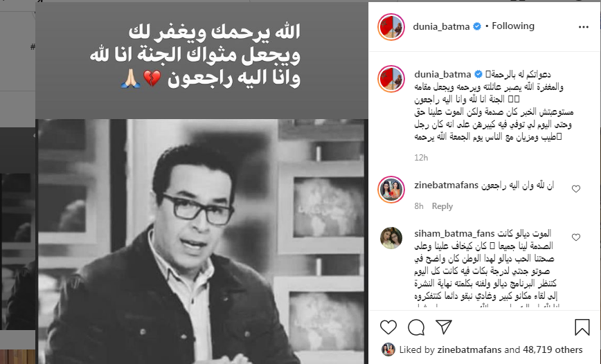Share the post via paper plane icon
This screenshot has width=601, height=364.
444,327
